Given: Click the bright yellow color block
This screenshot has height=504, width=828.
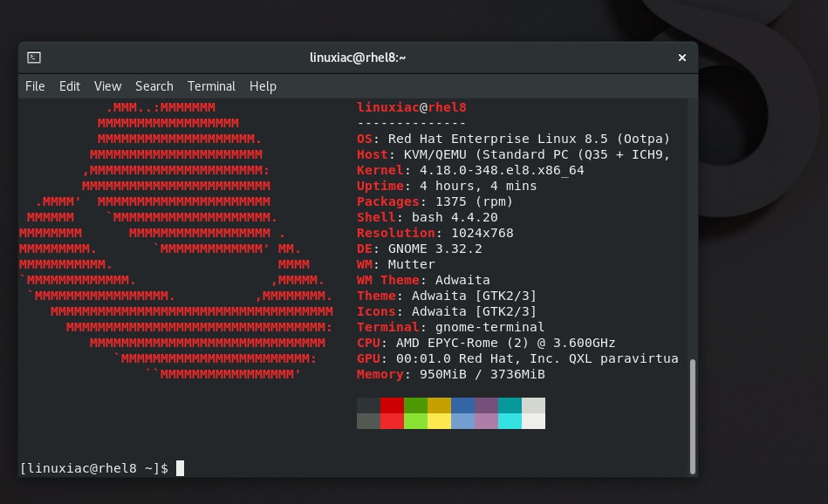Looking at the screenshot, I should click(440, 421).
